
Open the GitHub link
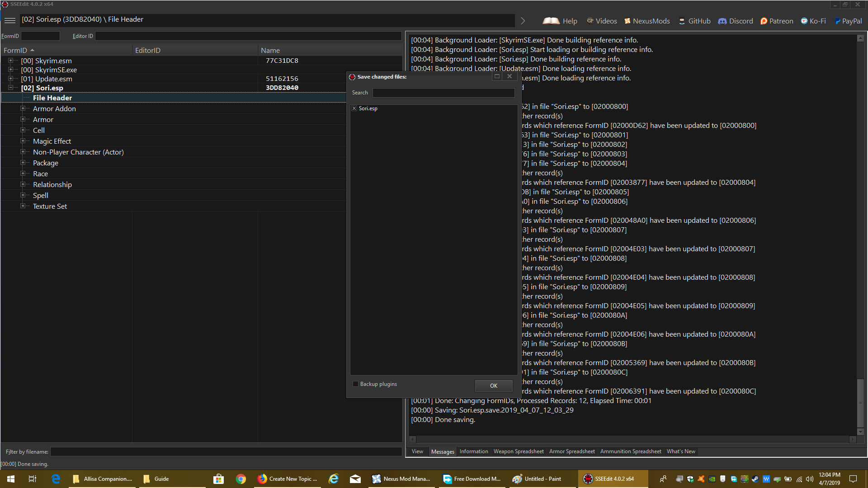694,21
